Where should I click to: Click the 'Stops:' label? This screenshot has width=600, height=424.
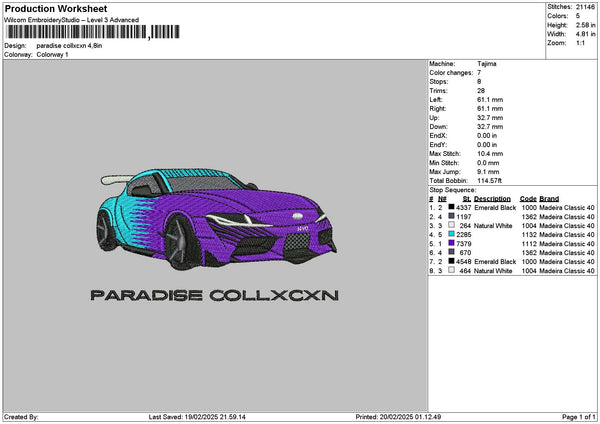click(x=439, y=82)
